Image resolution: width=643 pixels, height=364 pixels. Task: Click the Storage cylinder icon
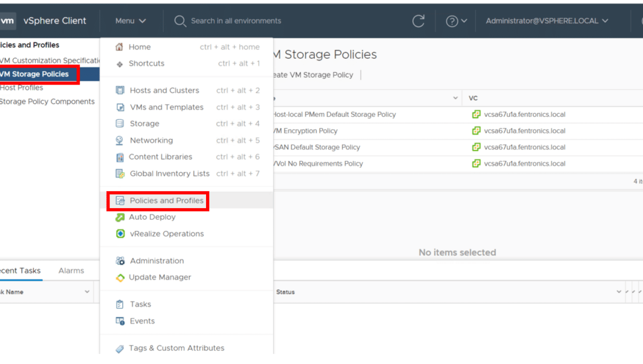tap(120, 124)
